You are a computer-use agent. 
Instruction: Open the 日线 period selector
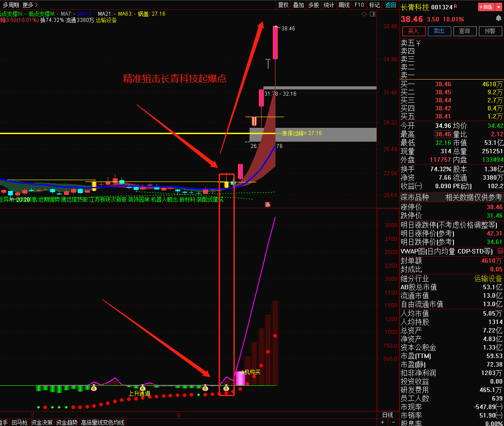[x=388, y=415]
